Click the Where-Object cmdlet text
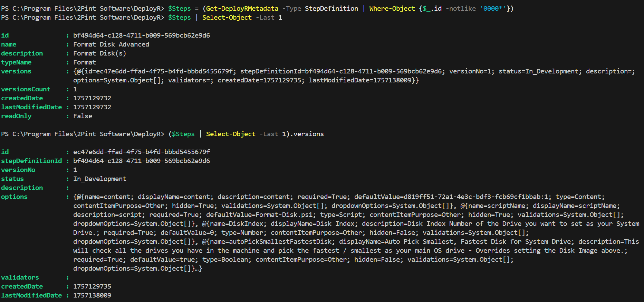 click(x=392, y=8)
